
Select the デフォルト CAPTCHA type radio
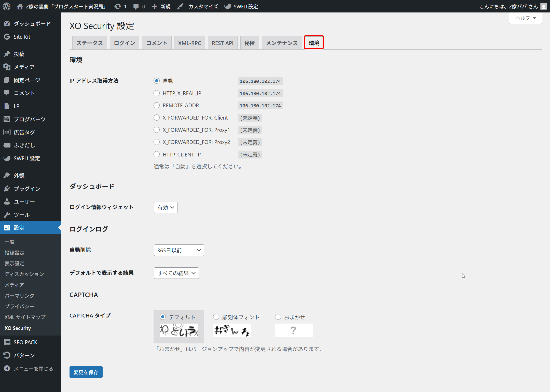coord(163,317)
